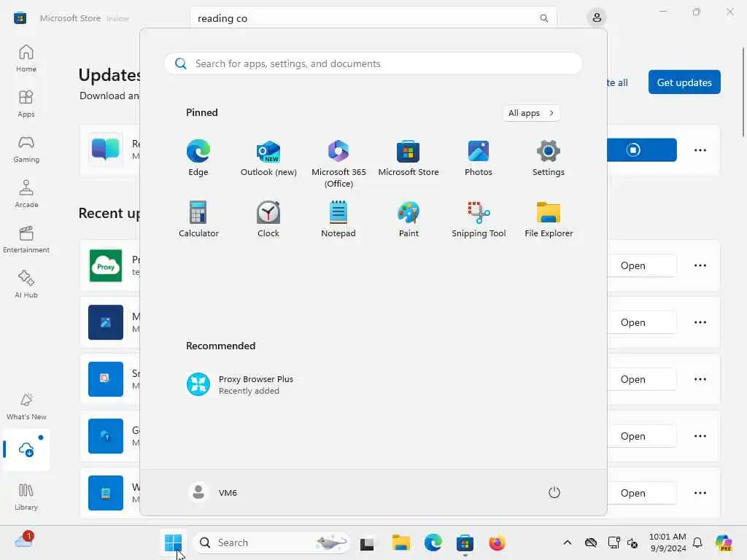This screenshot has height=560, width=747.
Task: Open AI Hub in Store sidebar
Action: [x=26, y=285]
